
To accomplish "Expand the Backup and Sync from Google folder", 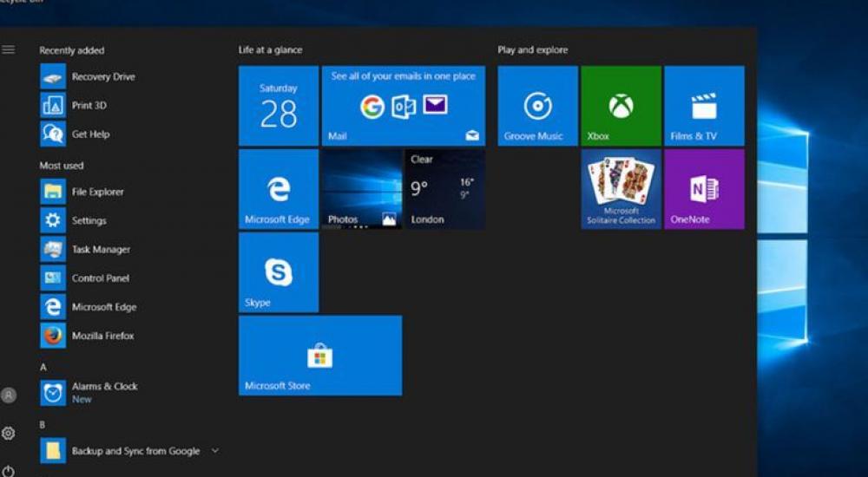I will point(214,451).
